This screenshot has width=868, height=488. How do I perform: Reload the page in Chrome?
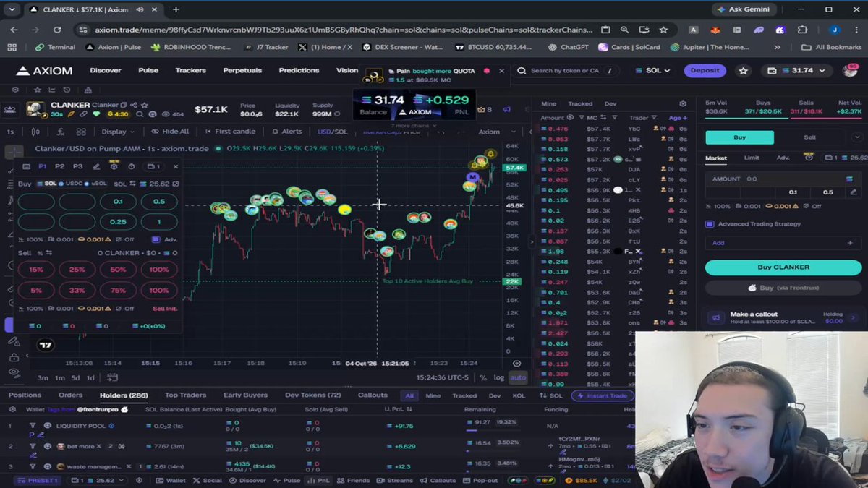57,30
